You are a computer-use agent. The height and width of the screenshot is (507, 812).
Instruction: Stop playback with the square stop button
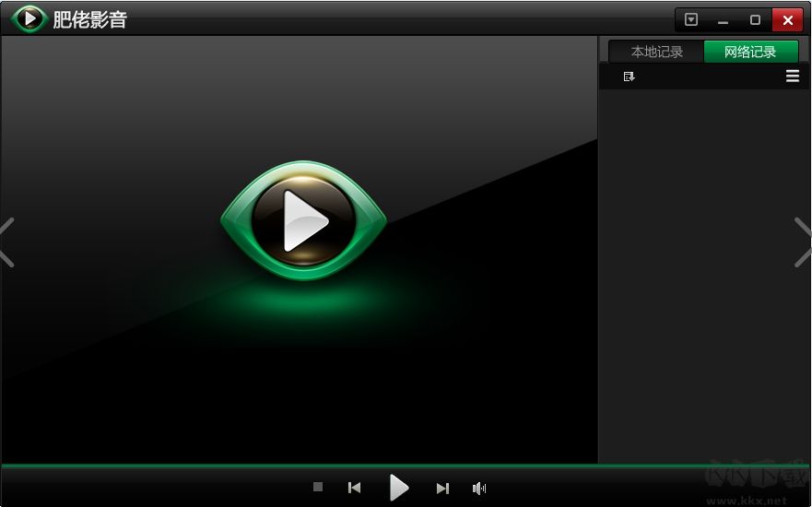coord(318,487)
